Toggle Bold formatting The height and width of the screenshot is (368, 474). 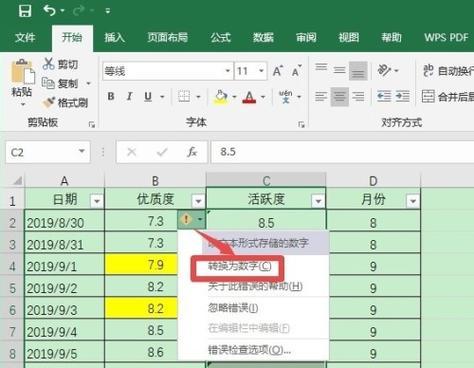pyautogui.click(x=111, y=97)
